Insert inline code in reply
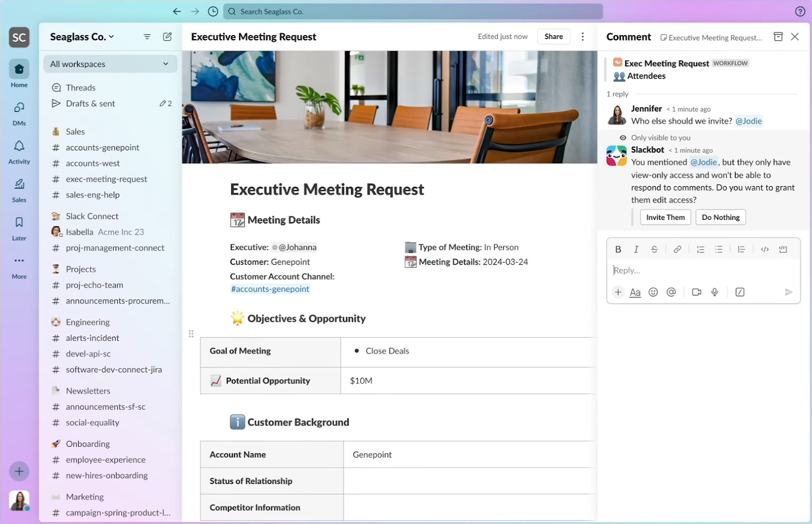Image resolution: width=812 pixels, height=524 pixels. coord(765,249)
